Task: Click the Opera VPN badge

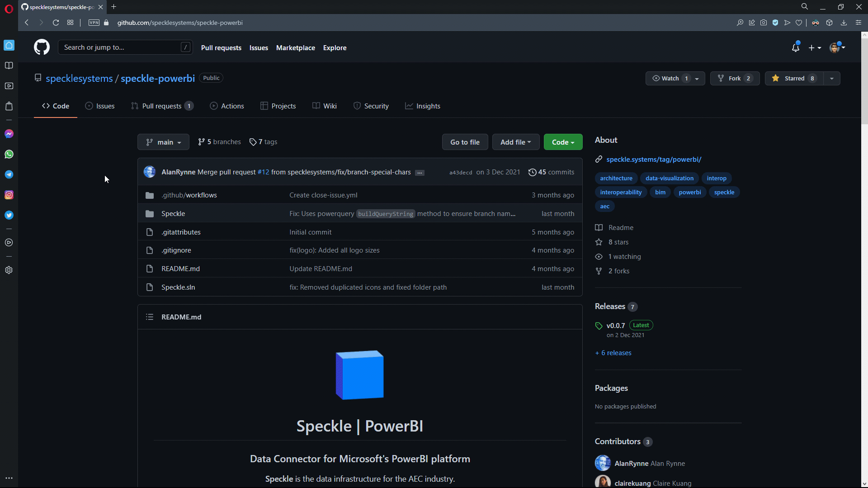Action: click(94, 23)
